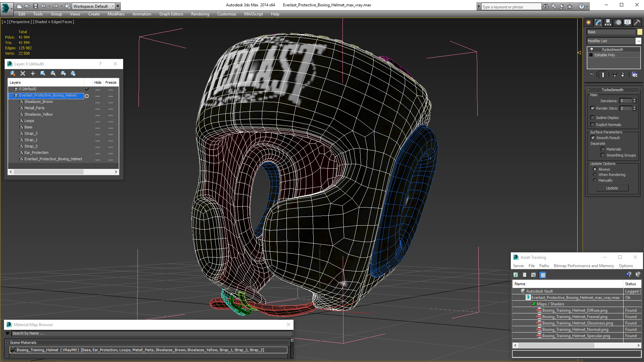Image resolution: width=644 pixels, height=362 pixels.
Task: Switch to the Create panel star icon
Action: [x=588, y=22]
